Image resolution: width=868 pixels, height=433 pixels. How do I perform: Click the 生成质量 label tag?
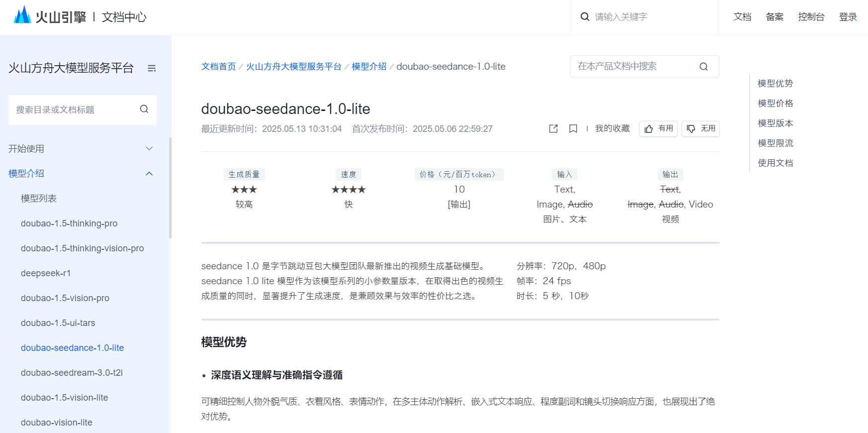click(x=244, y=174)
